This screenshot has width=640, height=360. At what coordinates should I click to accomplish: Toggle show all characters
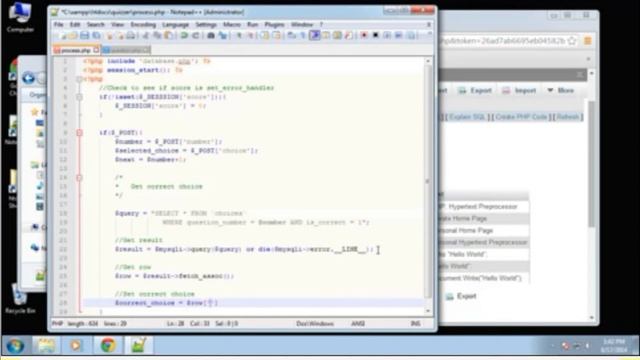pyautogui.click(x=302, y=36)
